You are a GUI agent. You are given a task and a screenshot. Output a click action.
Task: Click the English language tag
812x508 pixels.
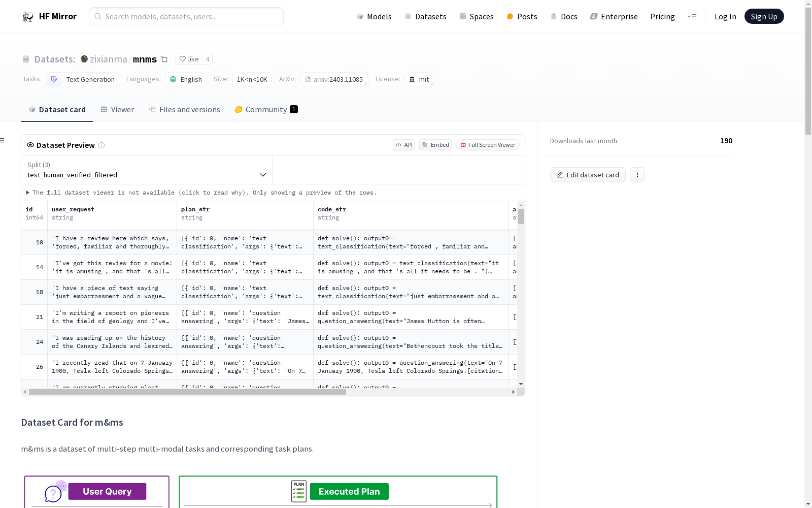(186, 79)
